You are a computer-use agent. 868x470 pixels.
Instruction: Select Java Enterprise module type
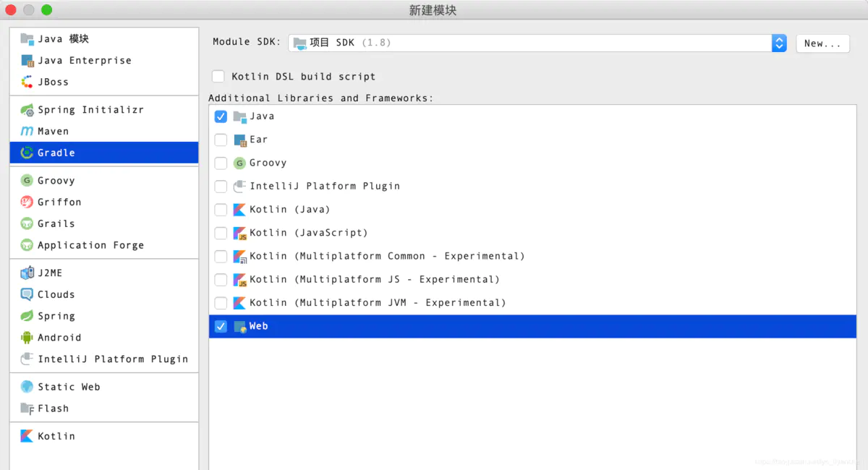pos(104,61)
